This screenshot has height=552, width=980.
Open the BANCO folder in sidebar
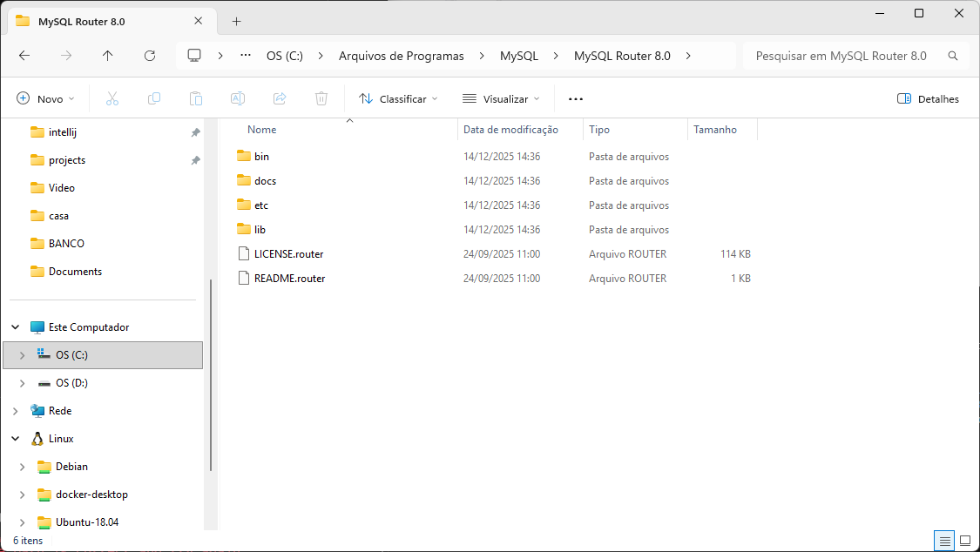click(66, 243)
